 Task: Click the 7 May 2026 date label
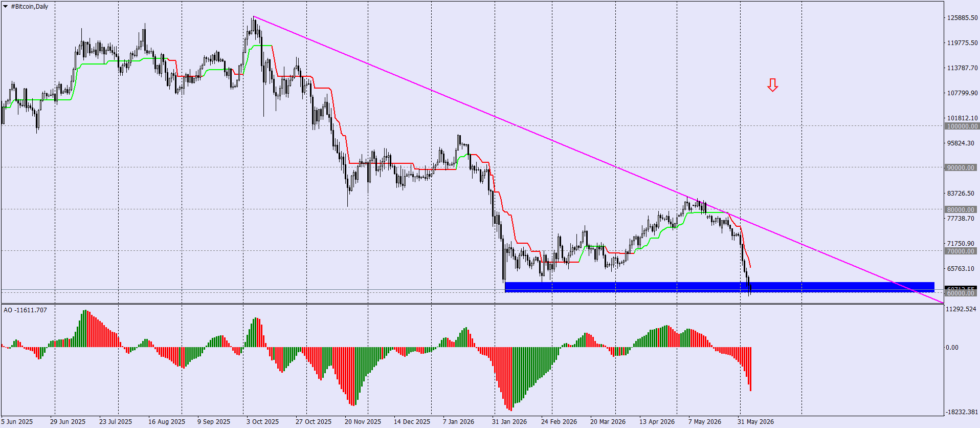(705, 422)
